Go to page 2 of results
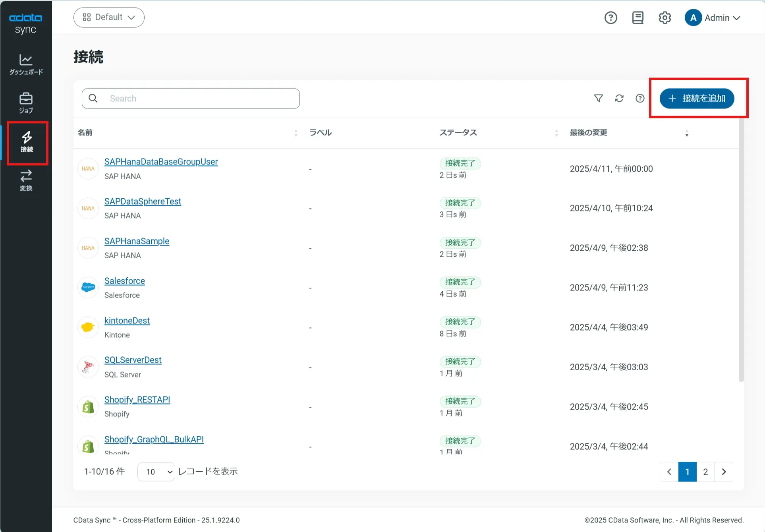Screen dimensions: 765x532 click(705, 472)
